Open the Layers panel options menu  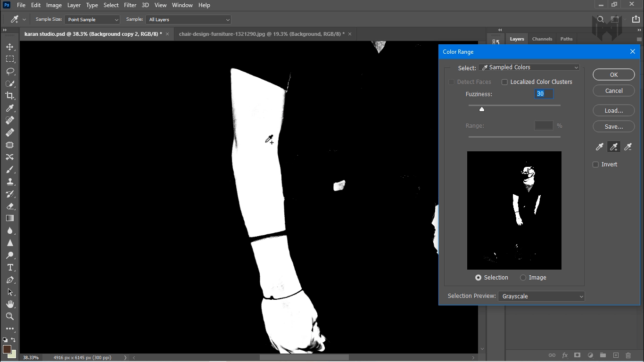(x=639, y=39)
